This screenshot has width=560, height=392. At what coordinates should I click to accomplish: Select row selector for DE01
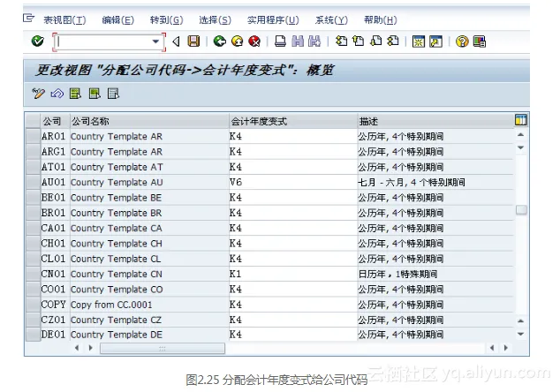coord(33,335)
